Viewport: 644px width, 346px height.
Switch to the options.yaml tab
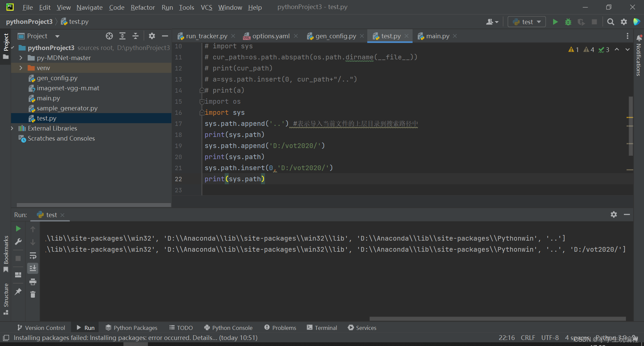click(x=270, y=36)
